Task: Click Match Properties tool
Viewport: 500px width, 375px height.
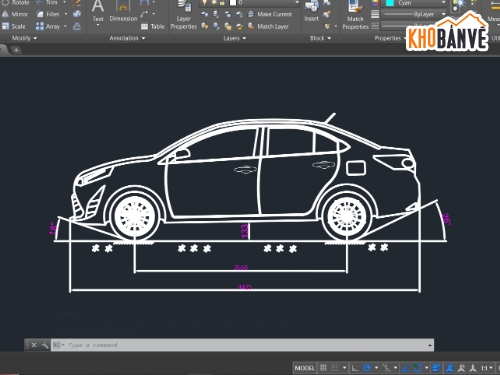Action: (x=355, y=15)
